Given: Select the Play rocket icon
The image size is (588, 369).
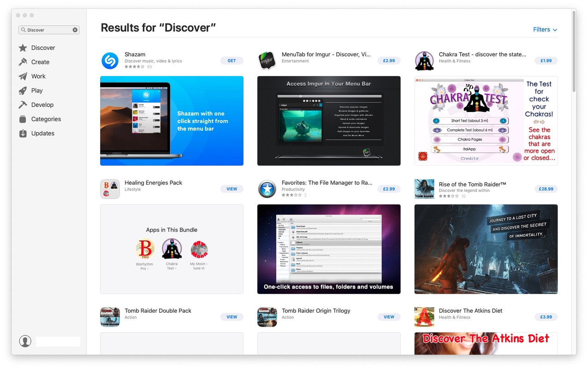Looking at the screenshot, I should click(23, 91).
